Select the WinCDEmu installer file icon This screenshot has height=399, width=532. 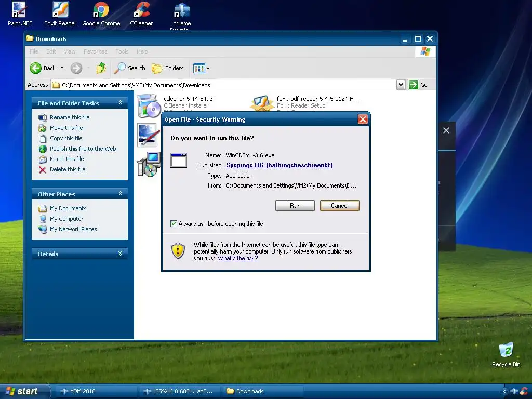click(x=149, y=164)
